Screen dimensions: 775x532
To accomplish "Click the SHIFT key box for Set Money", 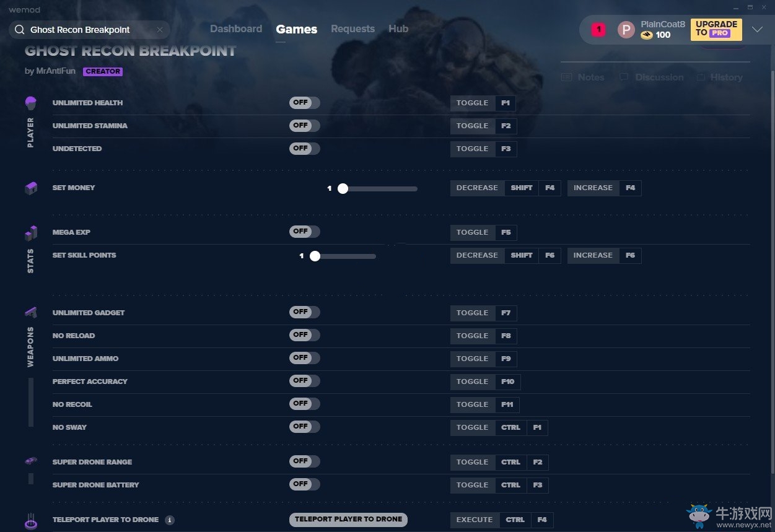I will (522, 188).
